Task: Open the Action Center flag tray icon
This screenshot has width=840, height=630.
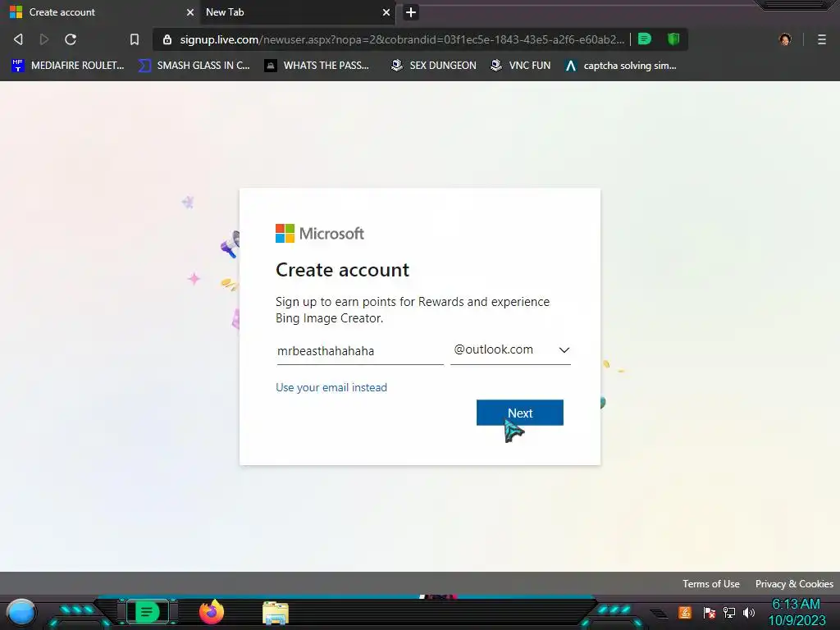Action: click(710, 612)
